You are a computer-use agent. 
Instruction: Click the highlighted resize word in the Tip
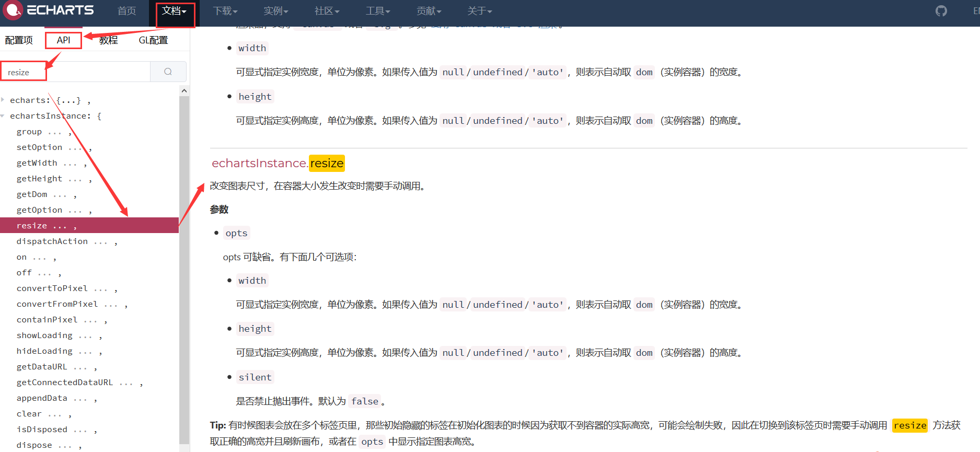coord(910,425)
